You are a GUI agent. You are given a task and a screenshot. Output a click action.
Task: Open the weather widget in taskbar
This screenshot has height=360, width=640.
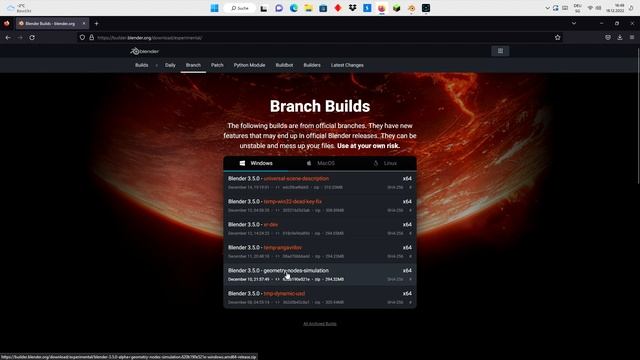18,8
